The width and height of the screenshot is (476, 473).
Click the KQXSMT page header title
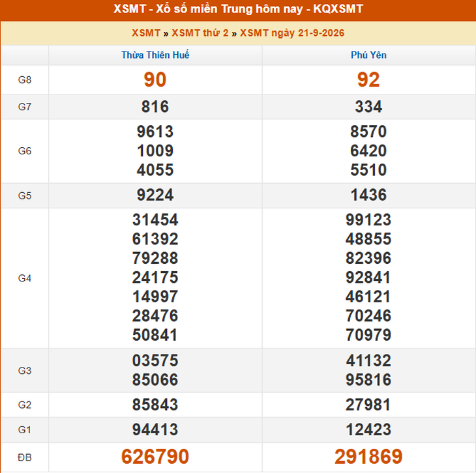point(238,9)
